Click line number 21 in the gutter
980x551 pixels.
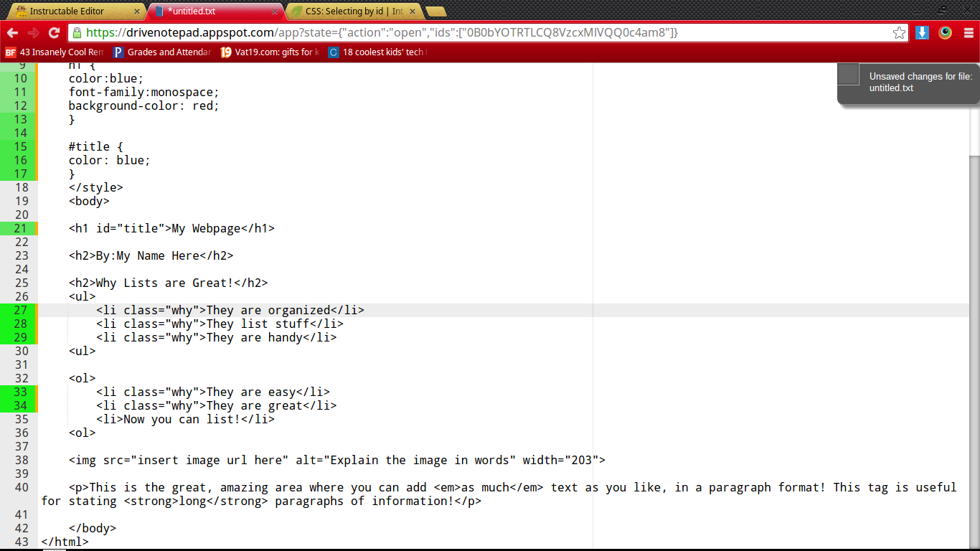(20, 228)
